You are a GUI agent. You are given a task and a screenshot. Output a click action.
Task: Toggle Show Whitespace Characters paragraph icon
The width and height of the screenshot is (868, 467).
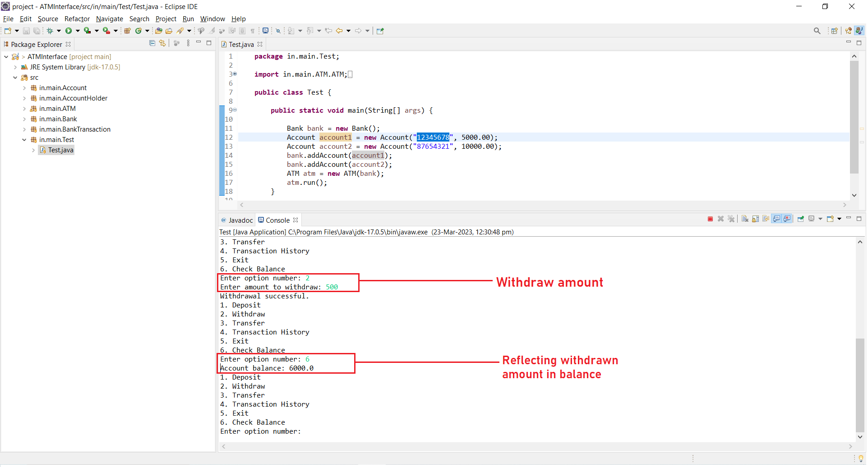coord(253,31)
